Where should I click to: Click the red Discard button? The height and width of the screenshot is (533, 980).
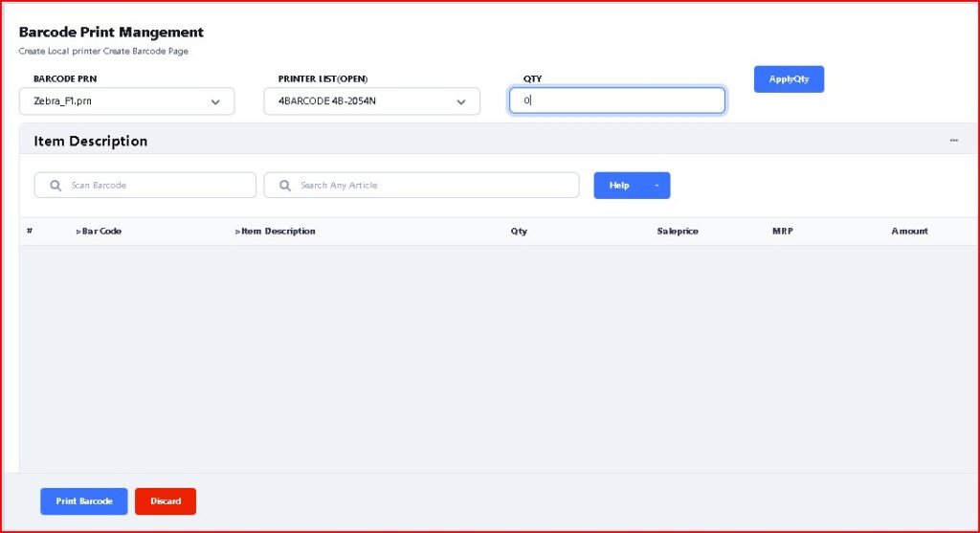(x=166, y=501)
